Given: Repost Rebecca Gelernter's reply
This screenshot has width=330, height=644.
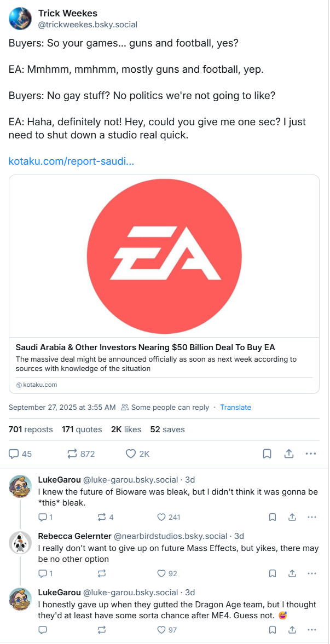Looking at the screenshot, I should pos(102,573).
